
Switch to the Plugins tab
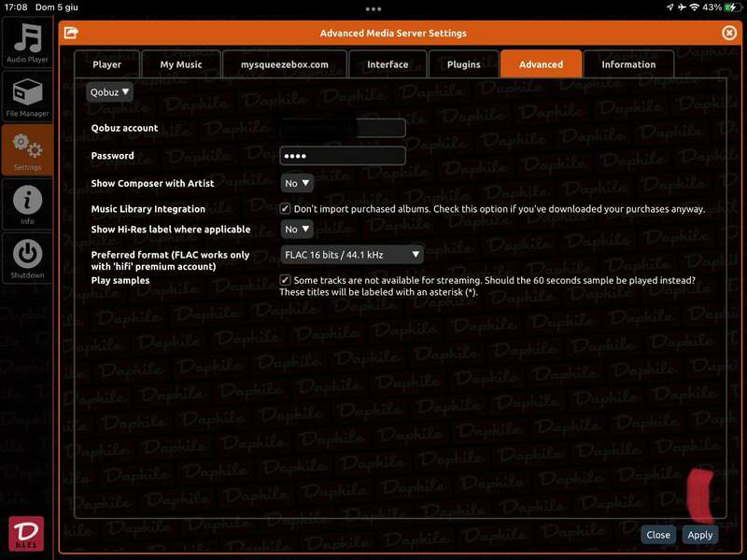tap(463, 64)
